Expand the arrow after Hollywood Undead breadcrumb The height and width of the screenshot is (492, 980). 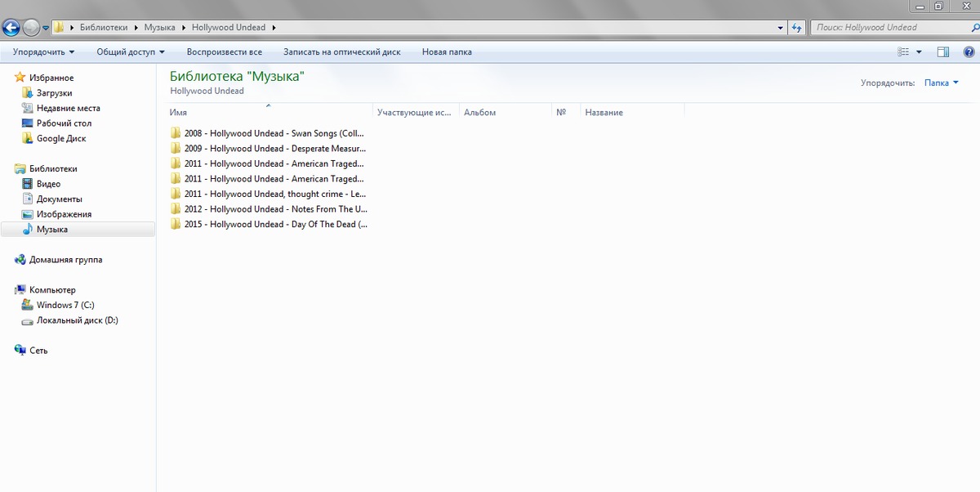pyautogui.click(x=274, y=28)
